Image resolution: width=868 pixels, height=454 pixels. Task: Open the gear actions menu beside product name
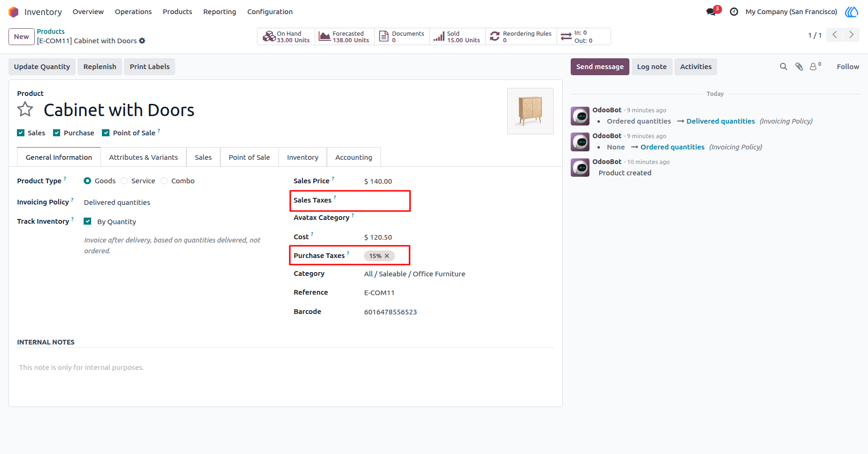coord(142,41)
